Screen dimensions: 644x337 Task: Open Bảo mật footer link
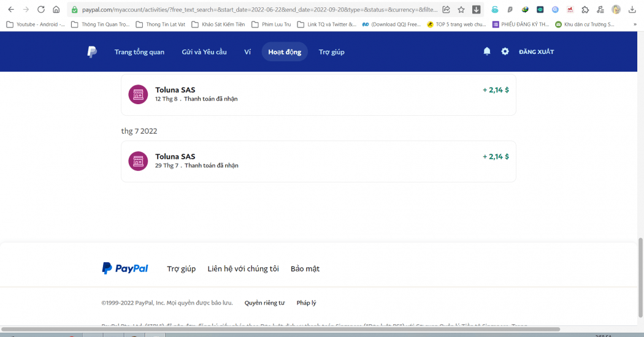click(305, 268)
